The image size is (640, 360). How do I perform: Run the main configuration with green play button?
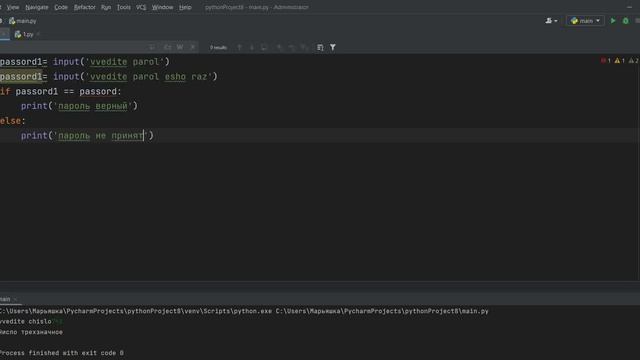click(x=613, y=21)
